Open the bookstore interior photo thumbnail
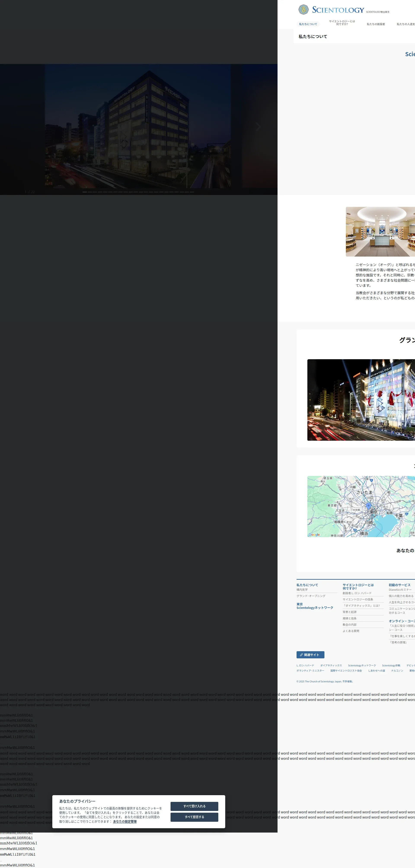Image resolution: width=415 pixels, height=868 pixels. tap(380, 231)
